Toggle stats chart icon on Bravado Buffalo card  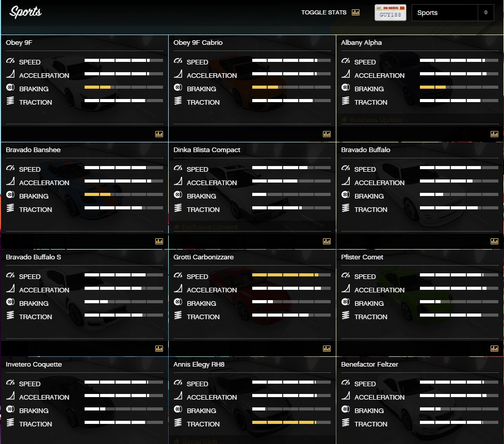click(494, 241)
